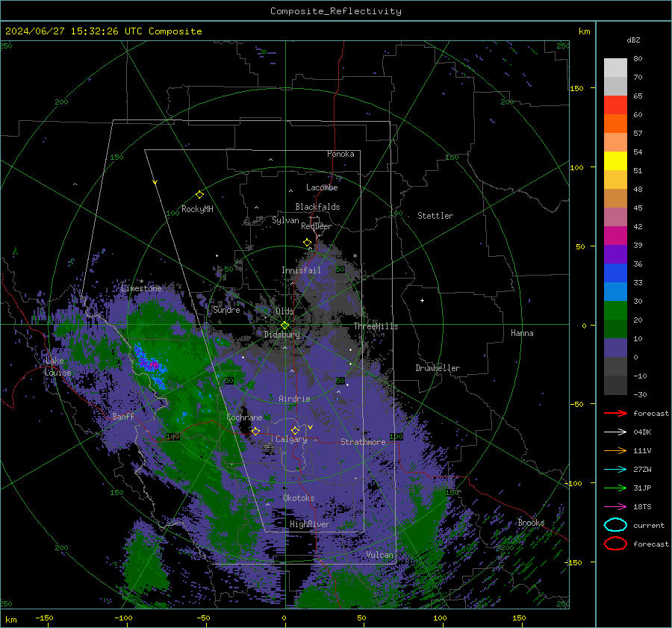This screenshot has width=672, height=628.
Task: Click the yellow diamond marker beside RockyMH
Action: pyautogui.click(x=199, y=195)
